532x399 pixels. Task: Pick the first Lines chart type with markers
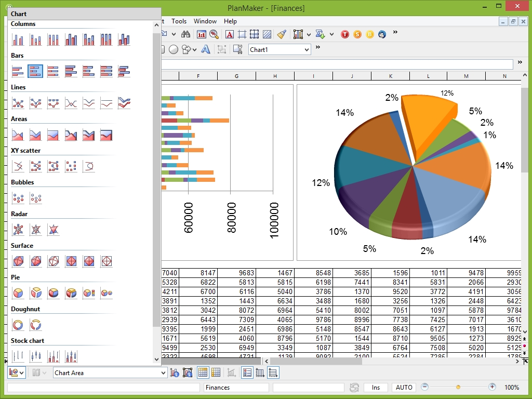[18, 103]
